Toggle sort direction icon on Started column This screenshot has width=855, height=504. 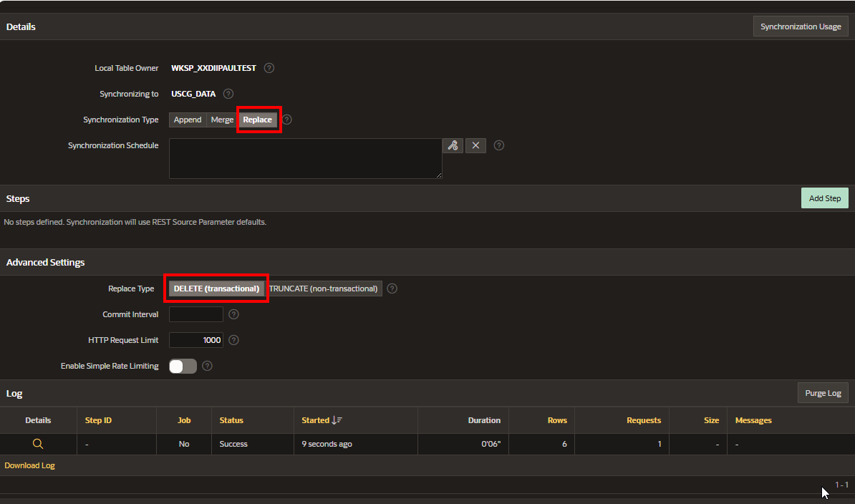point(337,420)
